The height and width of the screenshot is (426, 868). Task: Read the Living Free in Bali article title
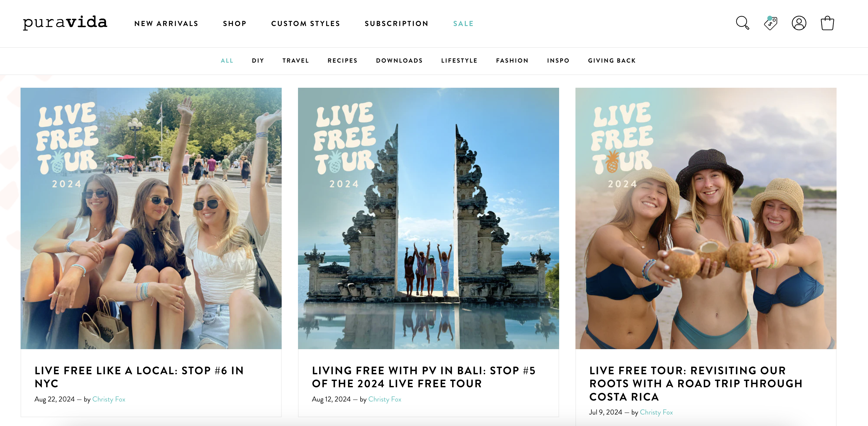tap(423, 377)
